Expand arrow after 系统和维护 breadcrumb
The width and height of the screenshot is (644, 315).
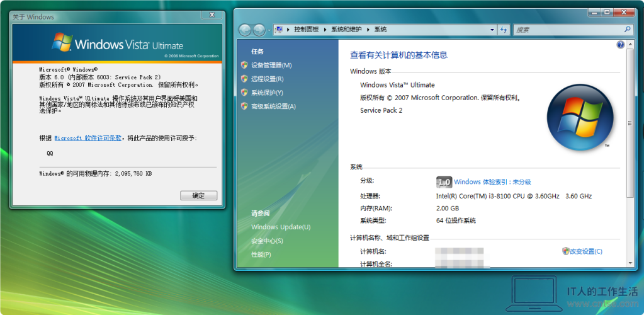tap(368, 30)
